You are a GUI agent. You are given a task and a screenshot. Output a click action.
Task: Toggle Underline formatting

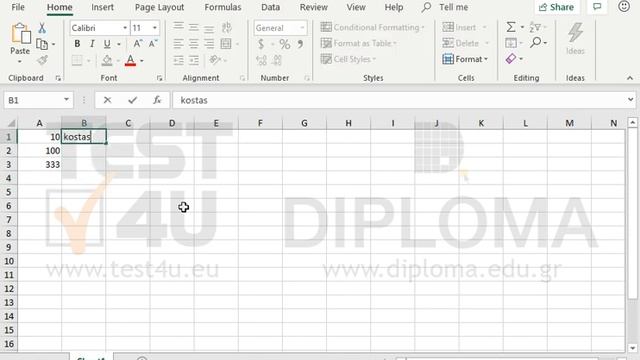[x=107, y=44]
